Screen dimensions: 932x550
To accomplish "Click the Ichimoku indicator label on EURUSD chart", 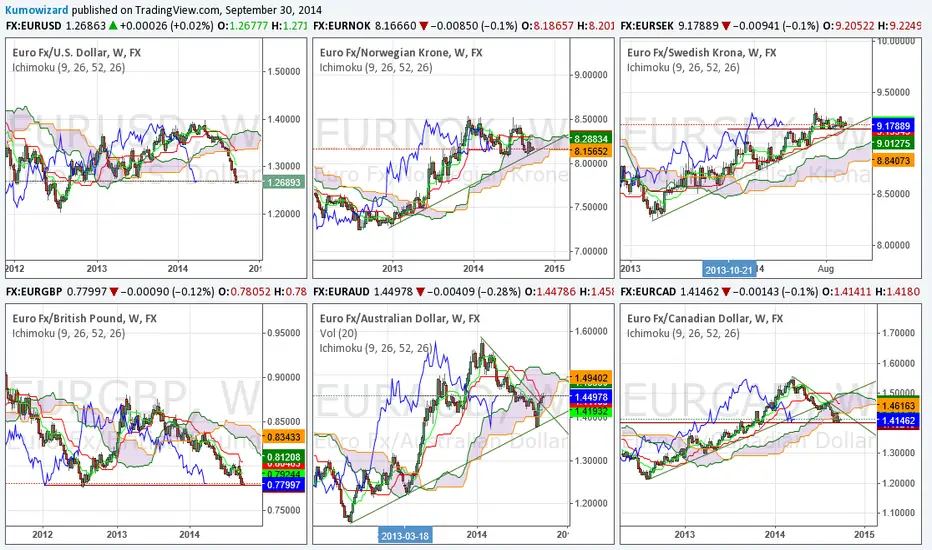I will coord(68,67).
